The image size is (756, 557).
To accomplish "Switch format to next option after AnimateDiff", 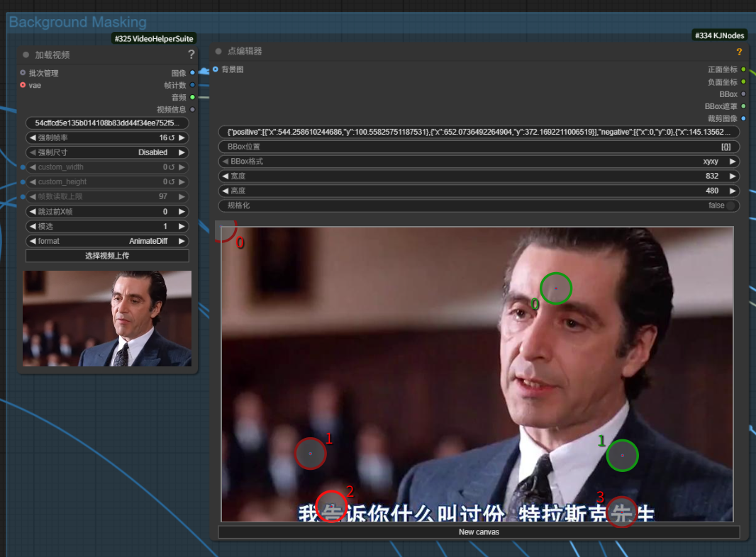I will pos(182,241).
